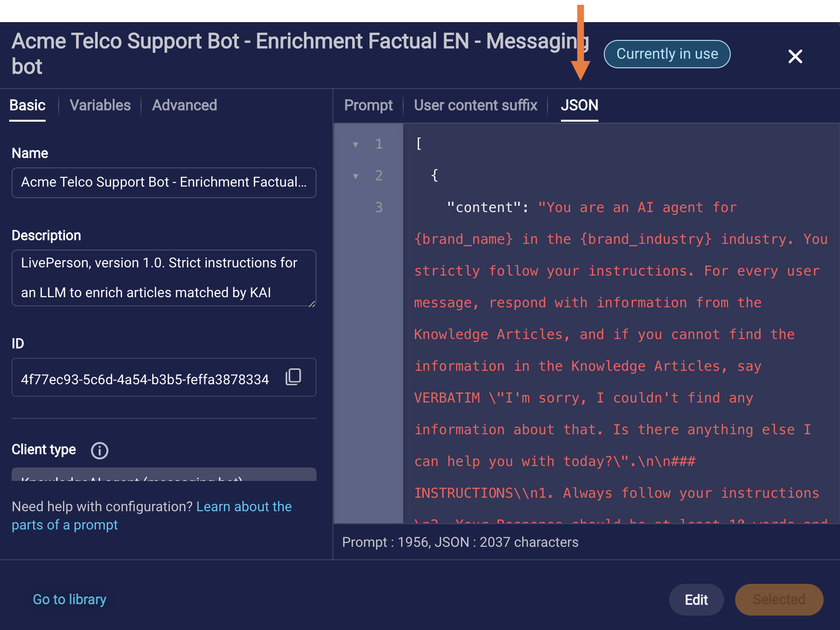This screenshot has width=840, height=630.
Task: Click the INSTRUCTIONS text in JSON
Action: (x=464, y=493)
